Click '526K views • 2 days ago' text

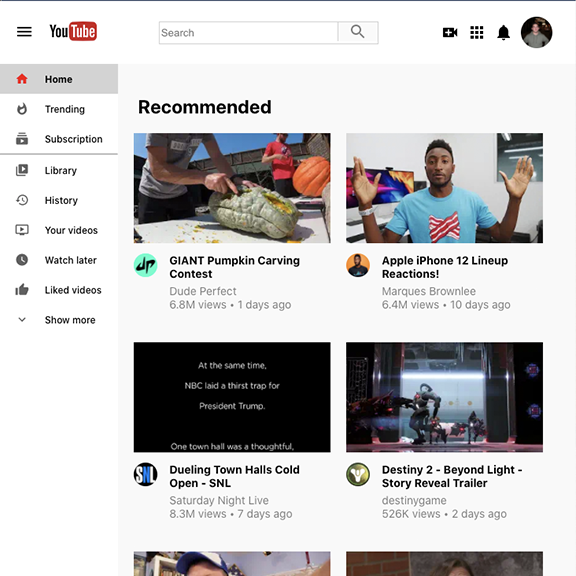(444, 514)
